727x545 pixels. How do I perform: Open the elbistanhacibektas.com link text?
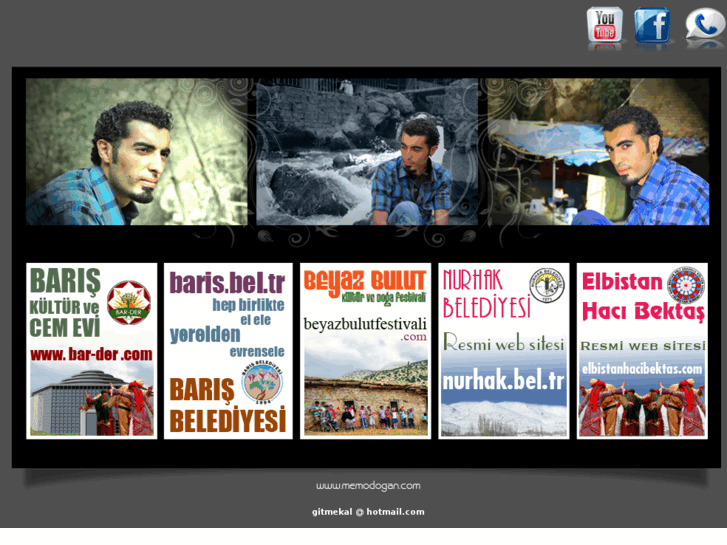642,369
